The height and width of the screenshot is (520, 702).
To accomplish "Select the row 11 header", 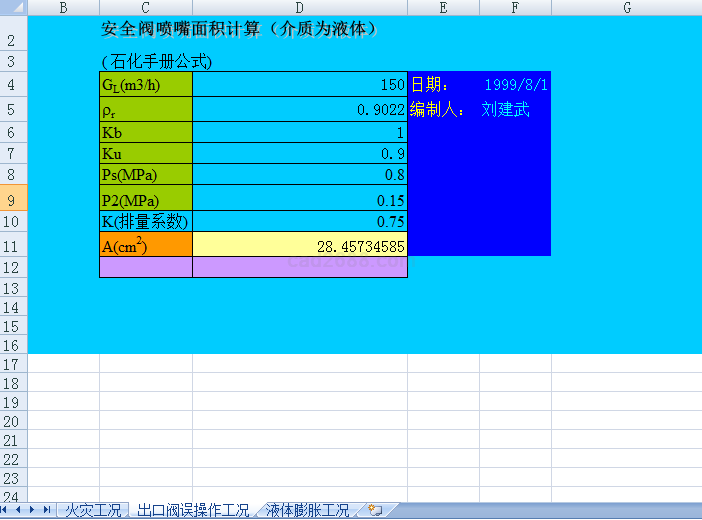I will coord(12,245).
